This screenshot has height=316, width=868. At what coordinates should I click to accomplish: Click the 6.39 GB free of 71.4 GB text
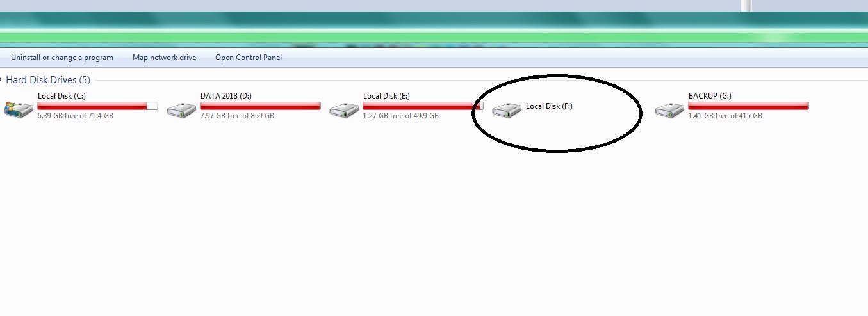76,116
